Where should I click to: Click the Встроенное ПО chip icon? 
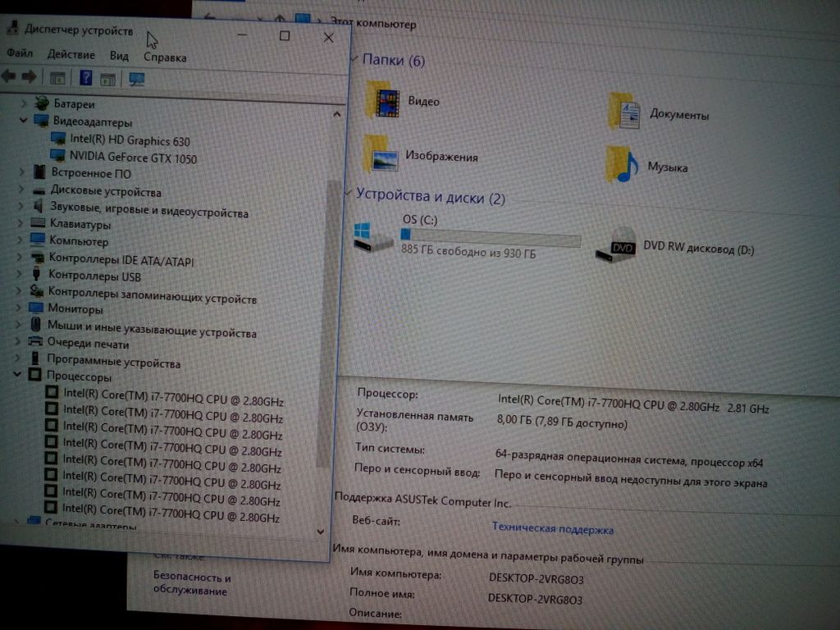(x=39, y=172)
